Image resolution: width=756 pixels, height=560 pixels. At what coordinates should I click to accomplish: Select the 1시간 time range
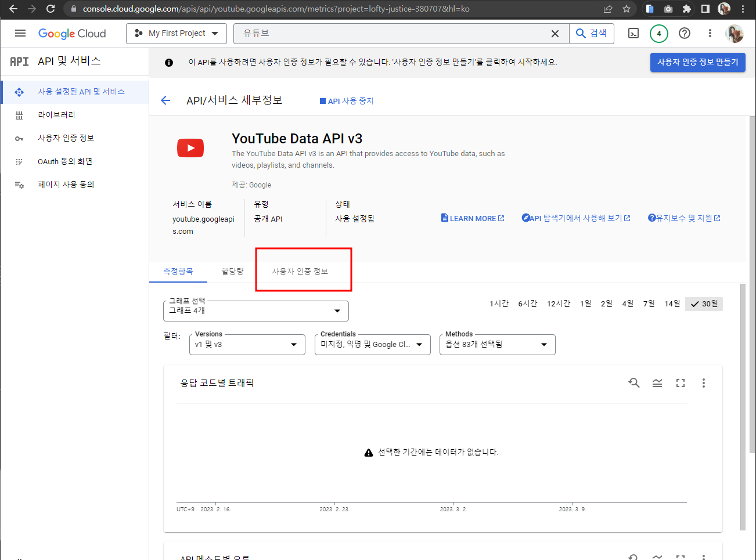499,304
